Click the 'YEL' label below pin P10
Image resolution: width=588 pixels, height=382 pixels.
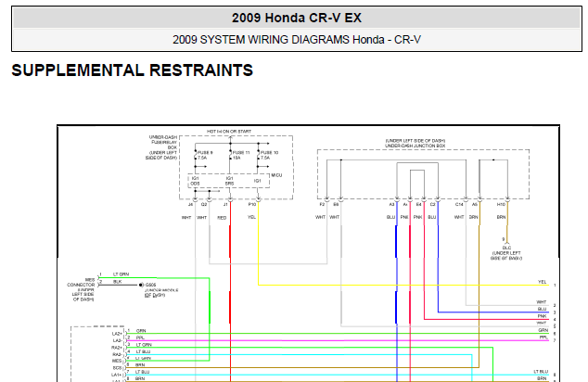point(252,217)
